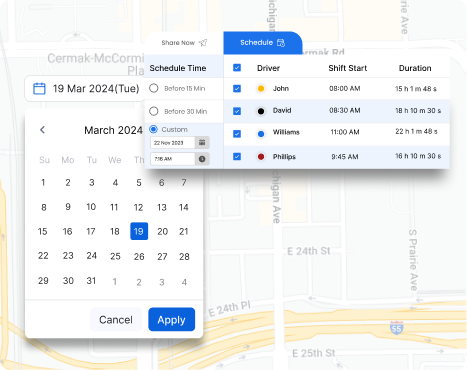The height and width of the screenshot is (370, 467).
Task: Click John's yellow color dot
Action: tap(261, 88)
